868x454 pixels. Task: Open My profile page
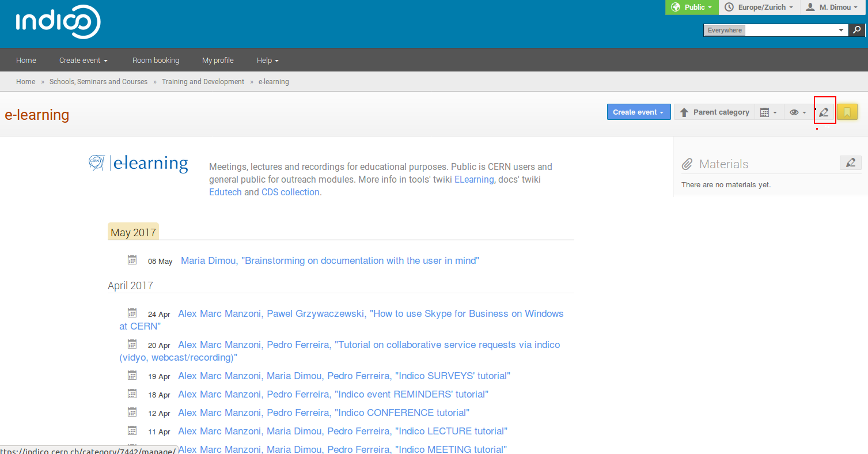coord(218,60)
